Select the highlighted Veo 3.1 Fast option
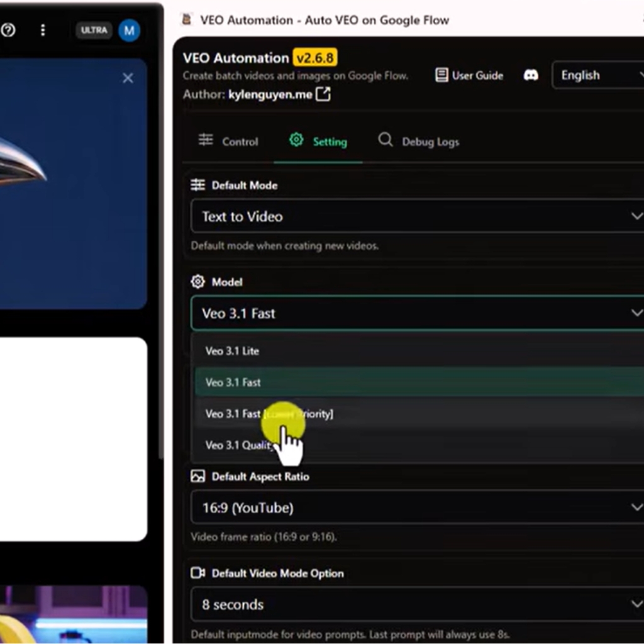Viewport: 644px width, 644px height. (419, 382)
